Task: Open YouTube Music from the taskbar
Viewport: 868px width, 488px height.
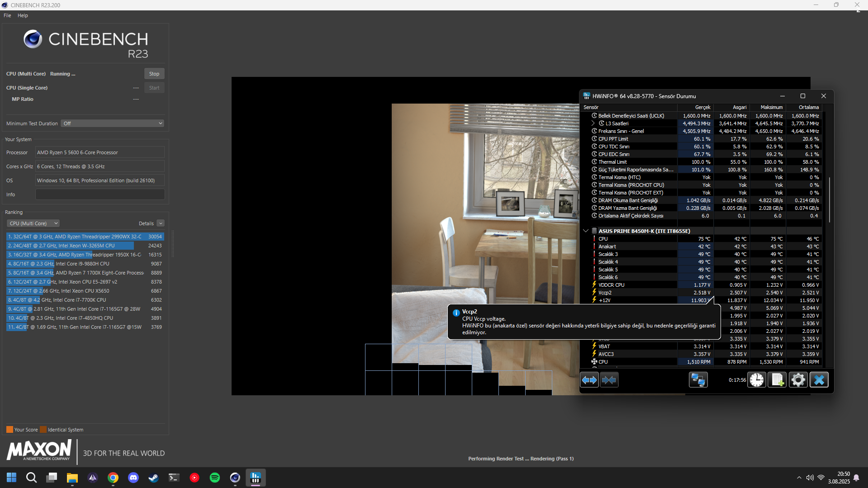Action: pyautogui.click(x=194, y=478)
